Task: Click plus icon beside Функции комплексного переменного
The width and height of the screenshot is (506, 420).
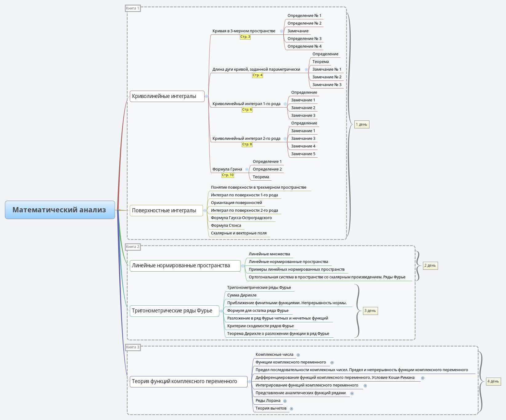Action: (332, 363)
